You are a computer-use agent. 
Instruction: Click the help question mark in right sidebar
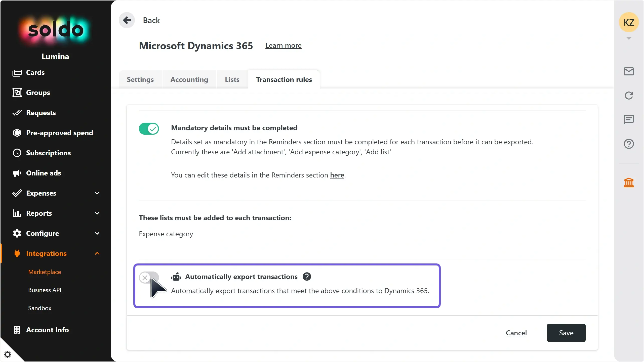point(629,144)
